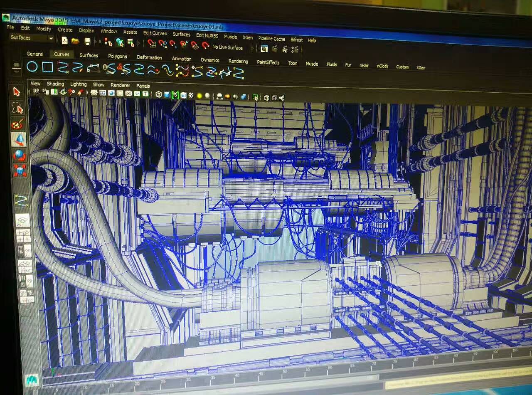Switch to the Deformation shelf tab
The image size is (532, 395).
point(150,58)
